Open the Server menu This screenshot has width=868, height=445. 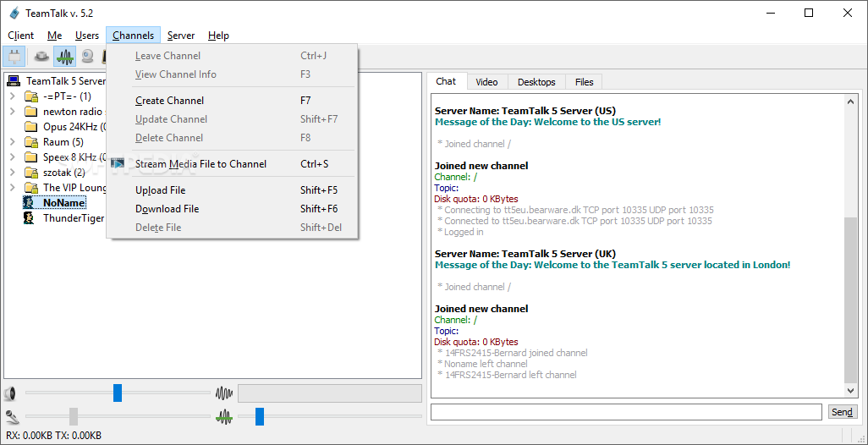pyautogui.click(x=181, y=36)
